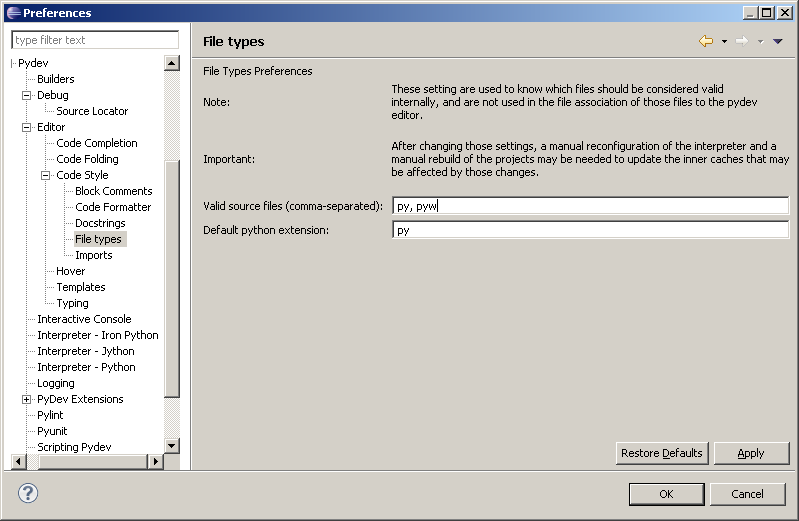799x521 pixels.
Task: Click the Apply button
Action: point(751,453)
